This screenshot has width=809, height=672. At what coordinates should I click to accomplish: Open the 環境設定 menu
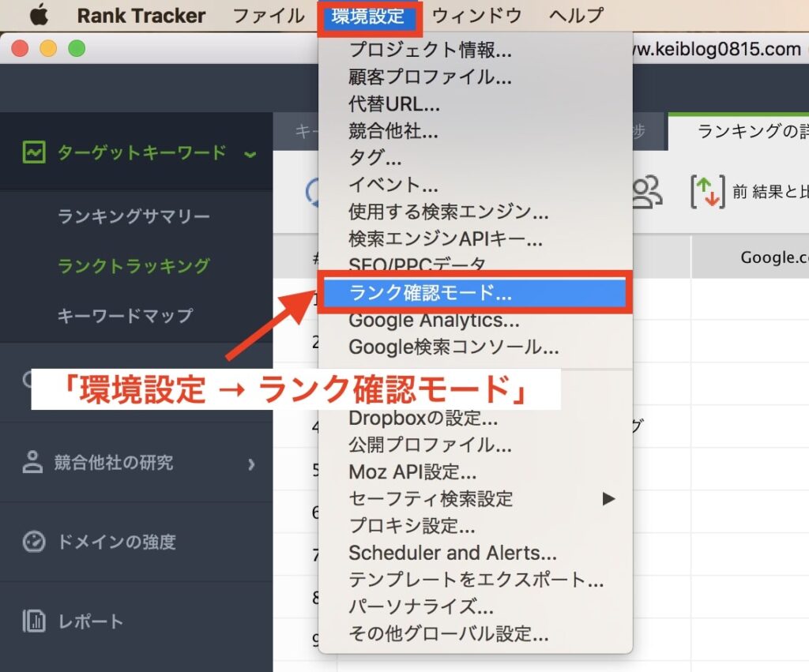click(x=368, y=16)
